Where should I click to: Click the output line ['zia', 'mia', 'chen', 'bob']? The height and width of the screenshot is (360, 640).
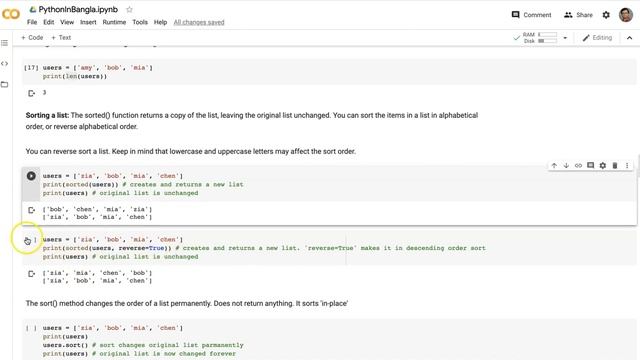tap(97, 273)
